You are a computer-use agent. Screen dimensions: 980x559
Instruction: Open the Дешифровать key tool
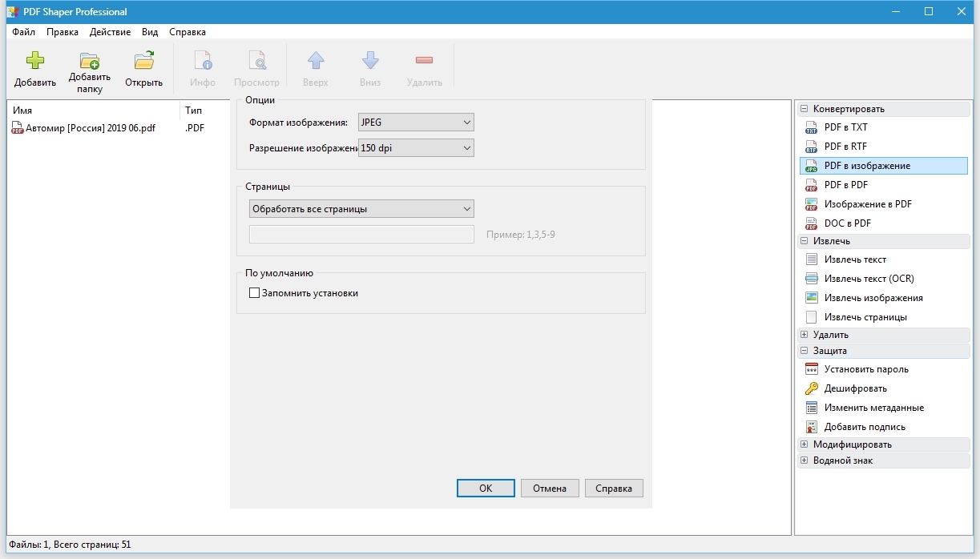tap(811, 388)
